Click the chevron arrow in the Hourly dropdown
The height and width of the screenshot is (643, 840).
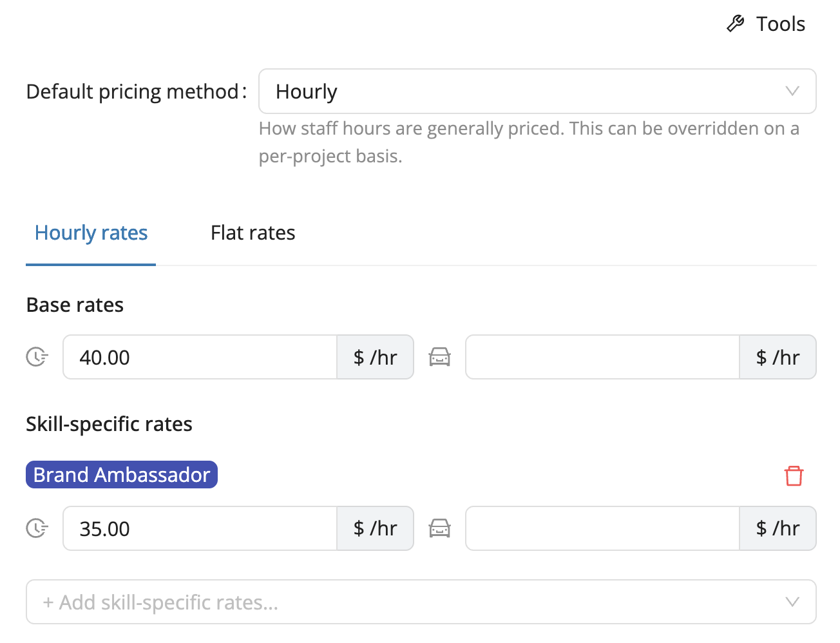[792, 91]
